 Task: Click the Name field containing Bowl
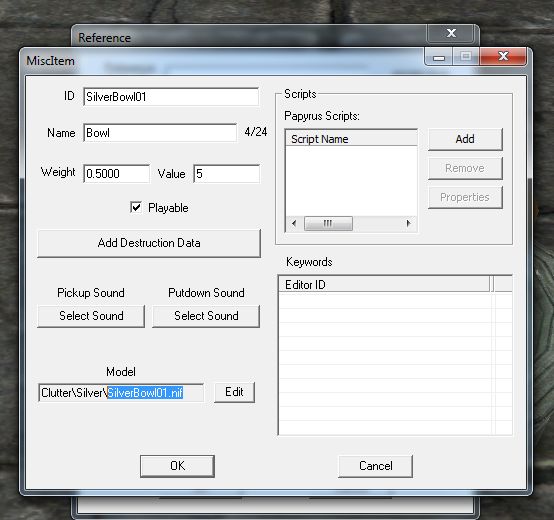tap(160, 133)
